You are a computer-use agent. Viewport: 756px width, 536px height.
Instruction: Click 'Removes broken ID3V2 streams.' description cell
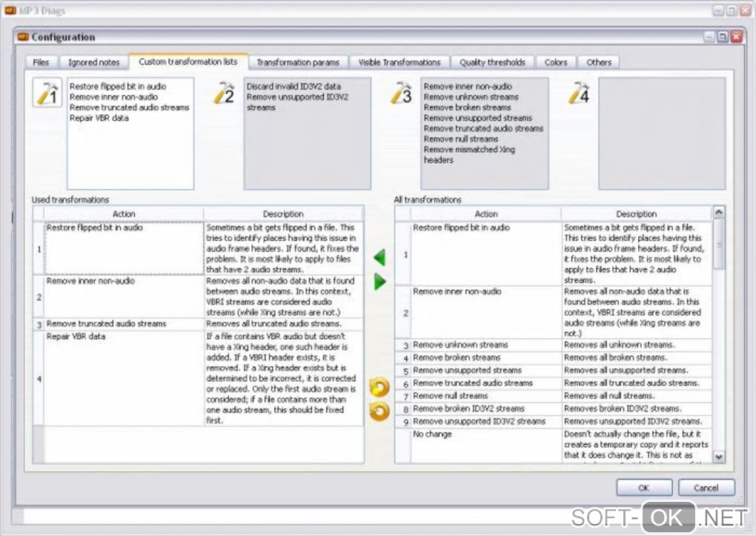(637, 408)
